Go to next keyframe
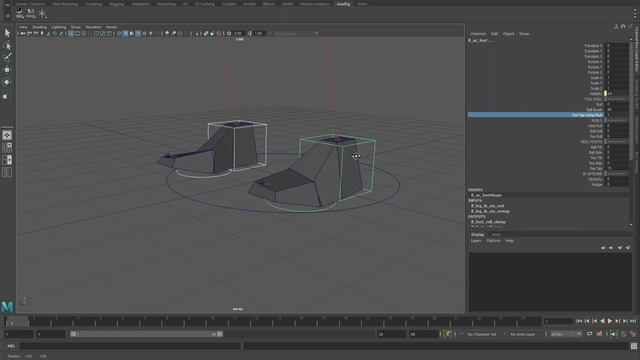The width and height of the screenshot is (640, 360). tap(617, 321)
